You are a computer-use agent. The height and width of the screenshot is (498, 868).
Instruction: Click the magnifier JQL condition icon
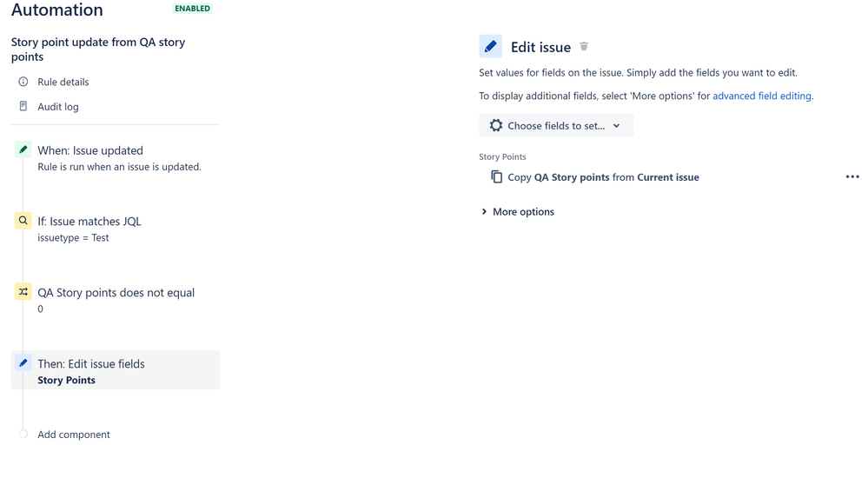23,221
